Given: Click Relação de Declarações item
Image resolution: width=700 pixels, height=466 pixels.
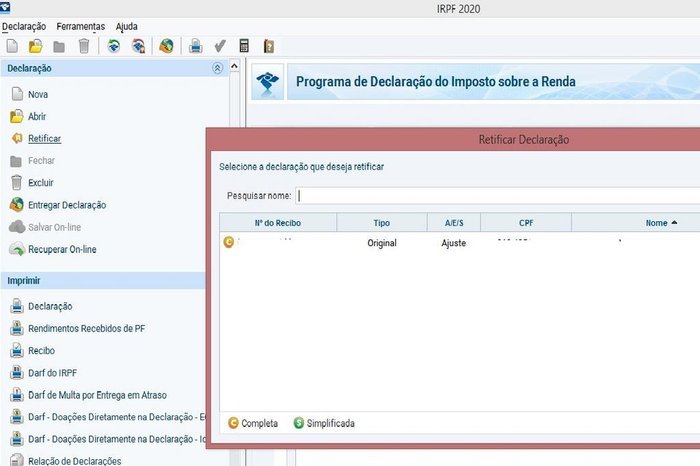Looking at the screenshot, I should pyautogui.click(x=75, y=461).
